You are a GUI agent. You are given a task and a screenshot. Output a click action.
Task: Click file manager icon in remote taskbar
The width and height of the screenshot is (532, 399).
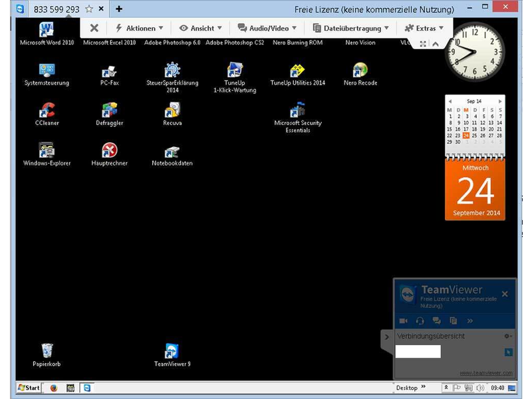point(70,388)
